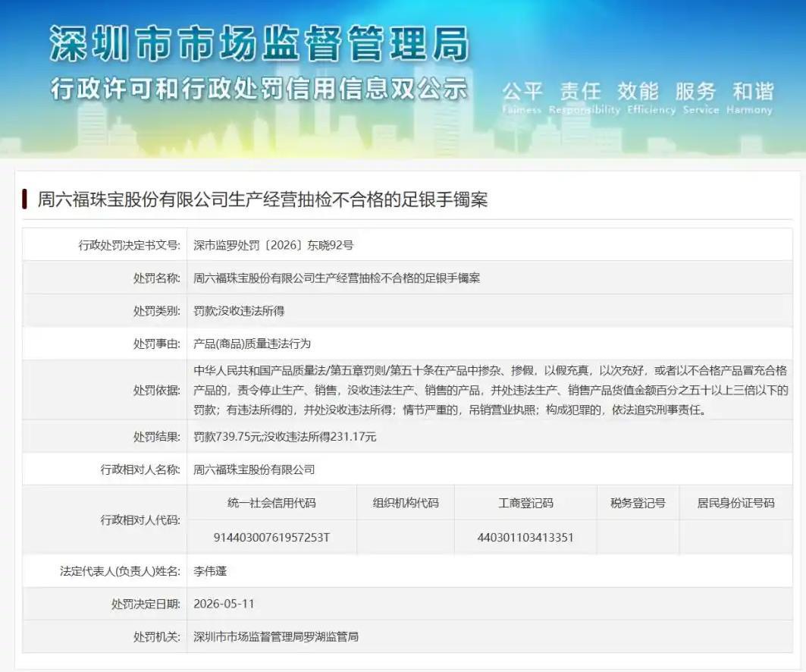The height and width of the screenshot is (672, 806).
Task: Click the 处罚名称 value cell text
Action: 337,278
